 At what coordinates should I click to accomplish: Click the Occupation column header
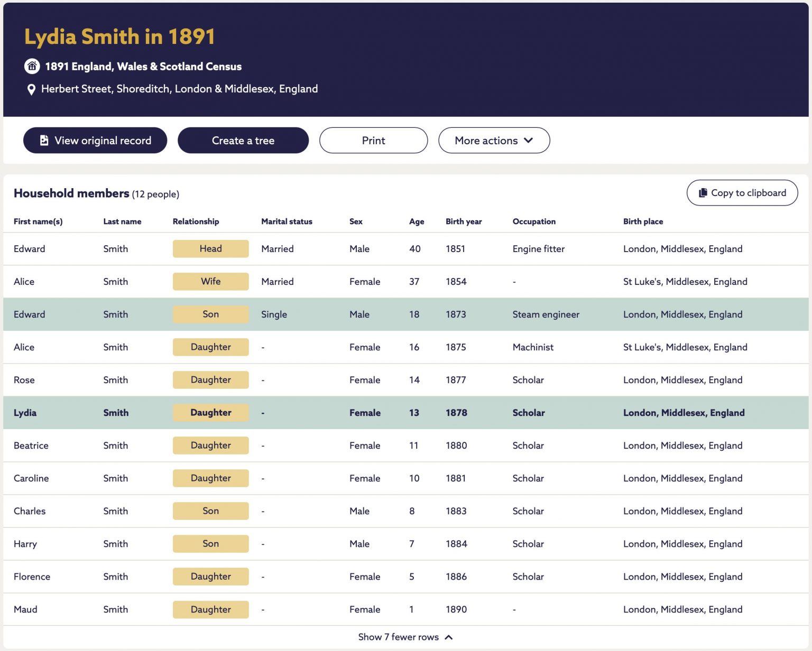coord(534,221)
